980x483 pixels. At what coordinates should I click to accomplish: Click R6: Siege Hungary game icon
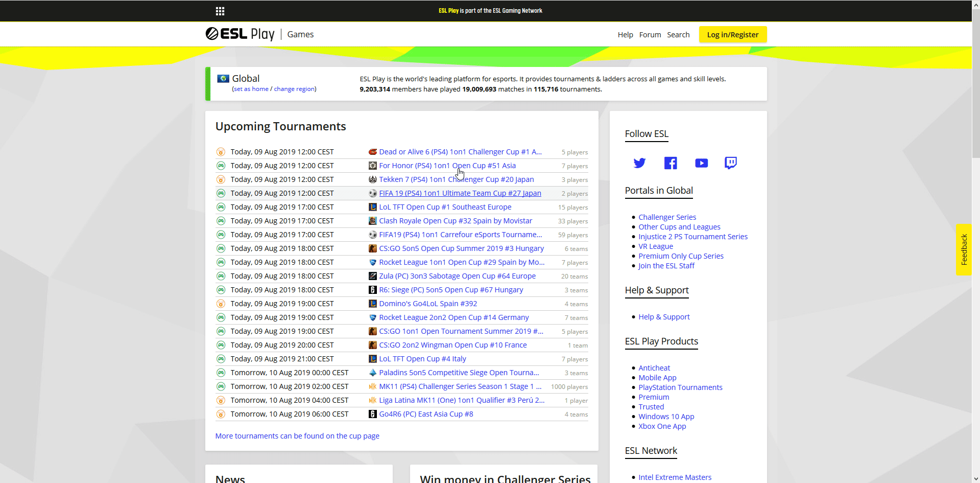(x=373, y=290)
